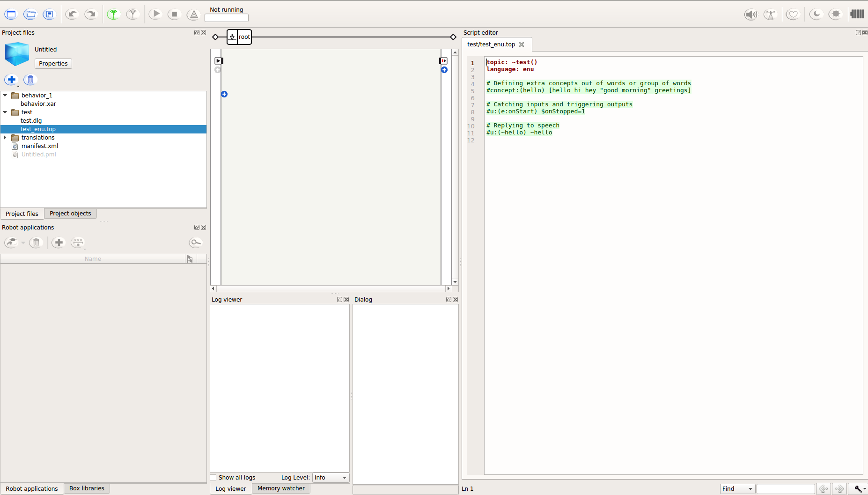Adjust robot speaker volume
This screenshot has width=868, height=495.
[751, 15]
